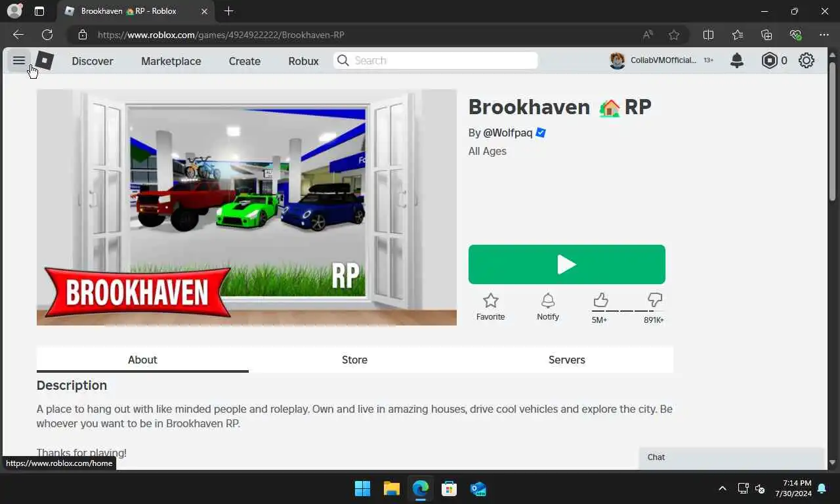Favorite the game with star icon
840x504 pixels.
click(490, 307)
